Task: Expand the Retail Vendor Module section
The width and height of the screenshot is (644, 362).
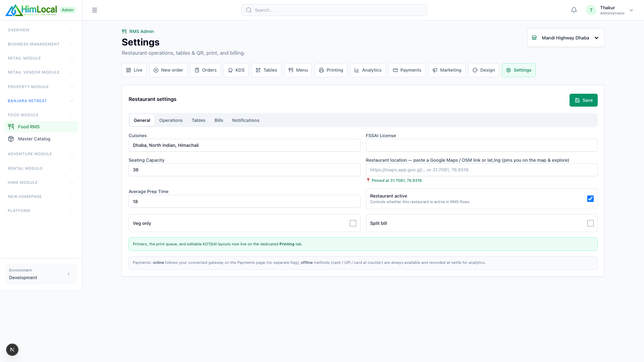Action: coord(41,72)
